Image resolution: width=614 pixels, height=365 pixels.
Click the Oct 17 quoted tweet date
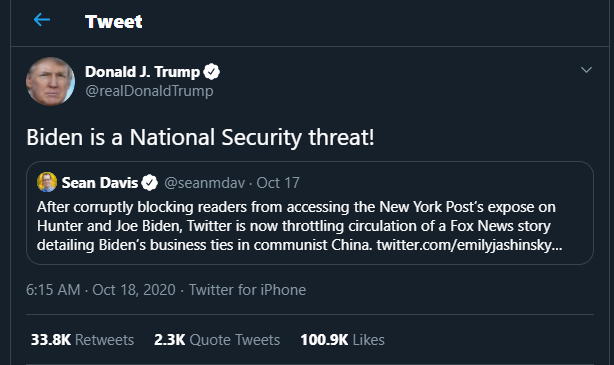pyautogui.click(x=278, y=183)
